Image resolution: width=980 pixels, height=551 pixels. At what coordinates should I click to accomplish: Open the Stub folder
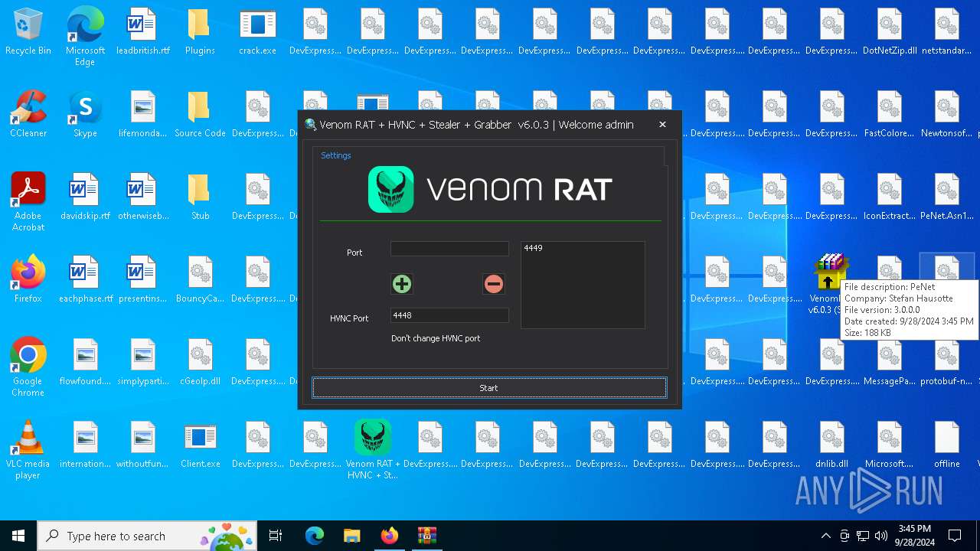(x=200, y=197)
